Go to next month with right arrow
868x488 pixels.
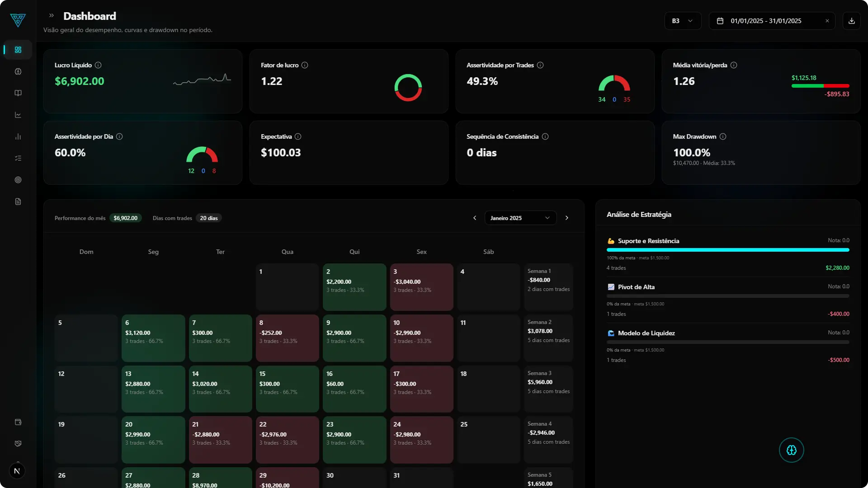(x=567, y=218)
